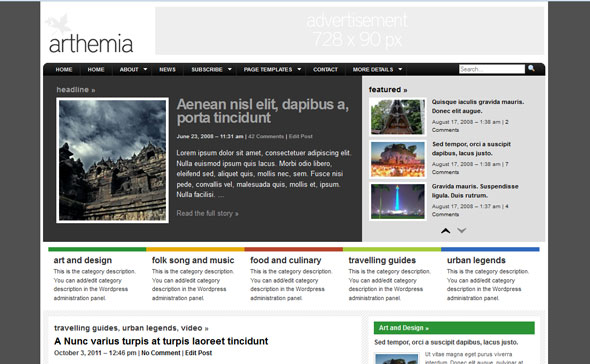Expand the Subscribe dropdown arrow

pyautogui.click(x=230, y=69)
